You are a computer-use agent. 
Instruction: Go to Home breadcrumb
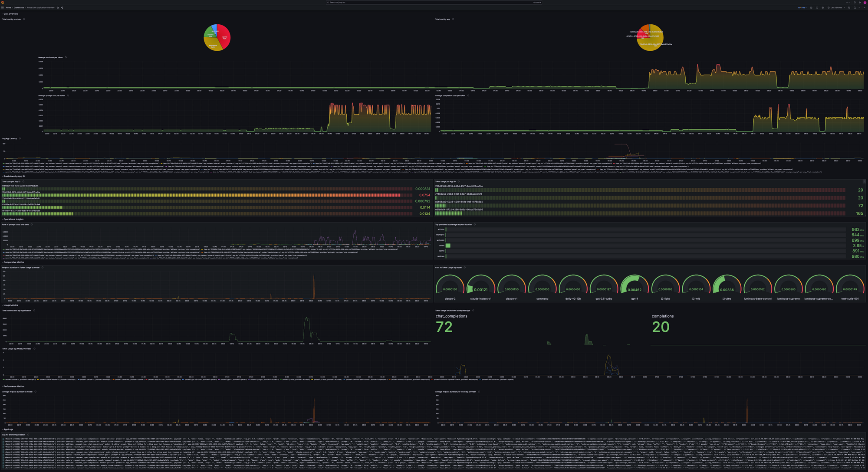pos(8,8)
